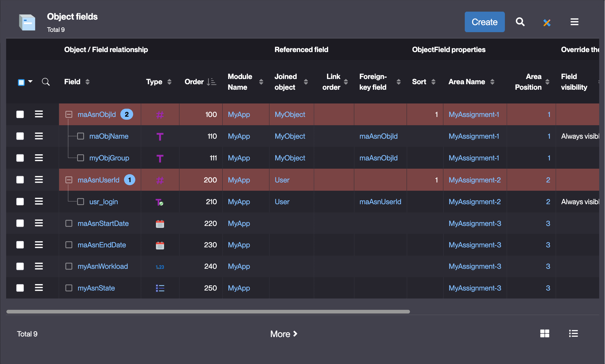Collapse the maAsnUserId tree node
The image size is (605, 364).
click(69, 180)
